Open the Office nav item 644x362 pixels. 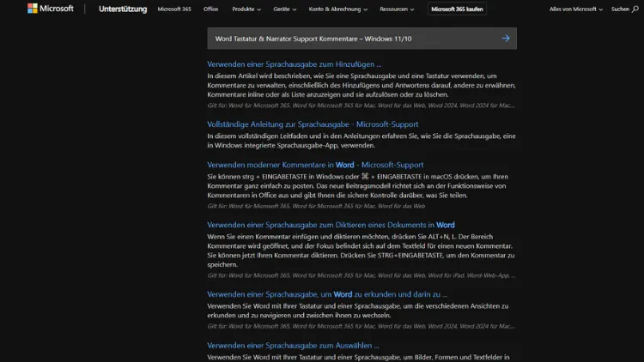[210, 9]
